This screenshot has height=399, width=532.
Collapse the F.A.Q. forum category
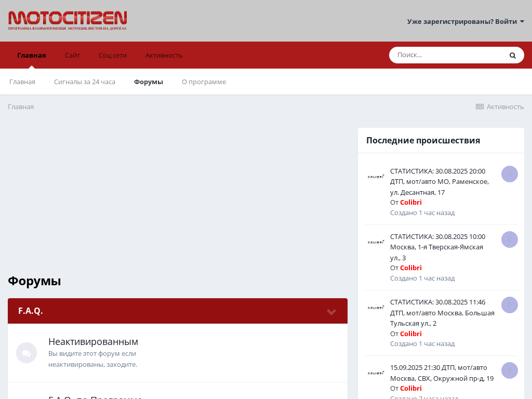[x=331, y=312]
